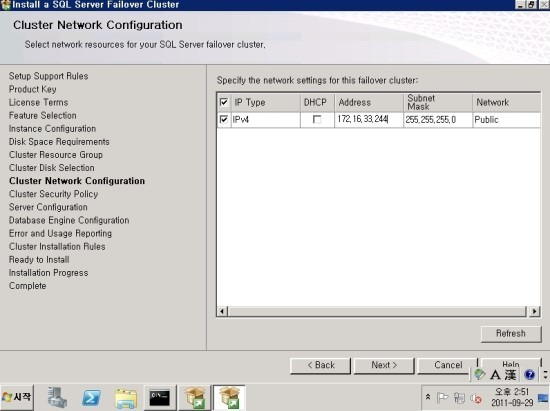550x411 pixels.
Task: Select Installation Progress step
Action: click(x=48, y=273)
